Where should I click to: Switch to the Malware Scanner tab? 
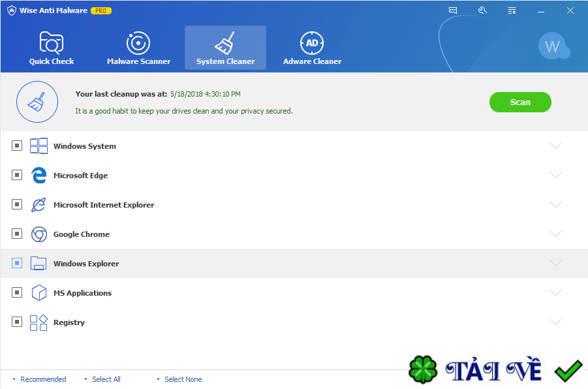point(138,47)
